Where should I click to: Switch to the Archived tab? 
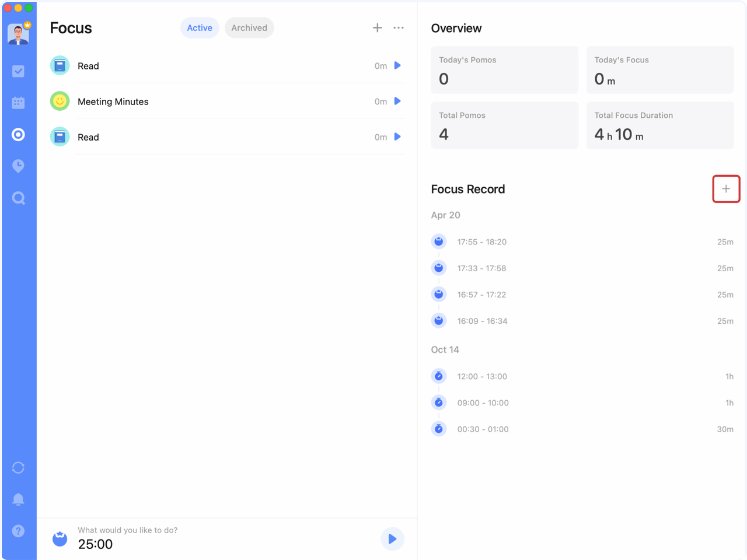click(249, 27)
